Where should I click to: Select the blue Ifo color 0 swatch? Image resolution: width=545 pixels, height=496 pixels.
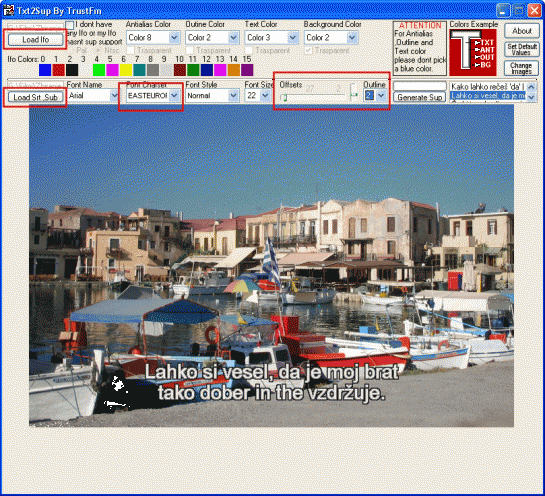(45, 70)
